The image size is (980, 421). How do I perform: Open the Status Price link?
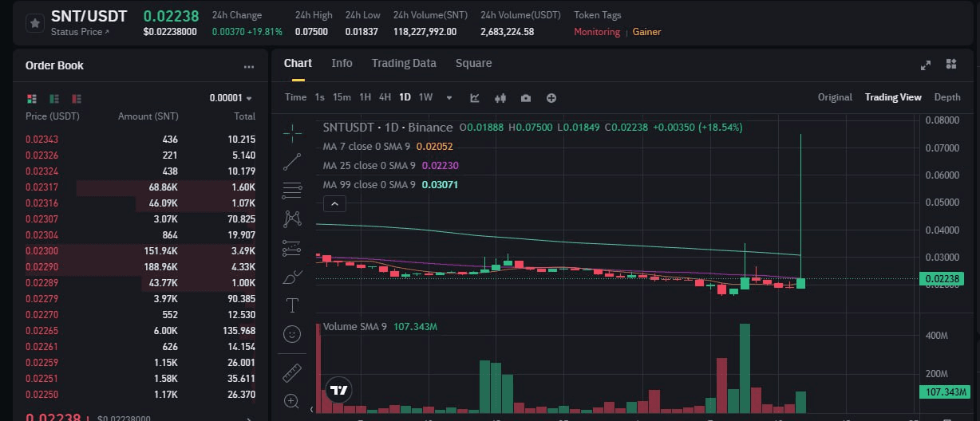[80, 32]
